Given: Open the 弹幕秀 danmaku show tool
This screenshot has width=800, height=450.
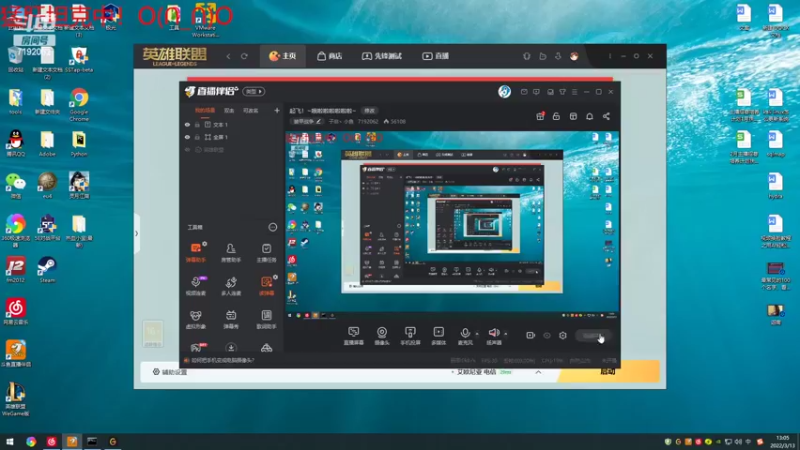Looking at the screenshot, I should click(231, 319).
